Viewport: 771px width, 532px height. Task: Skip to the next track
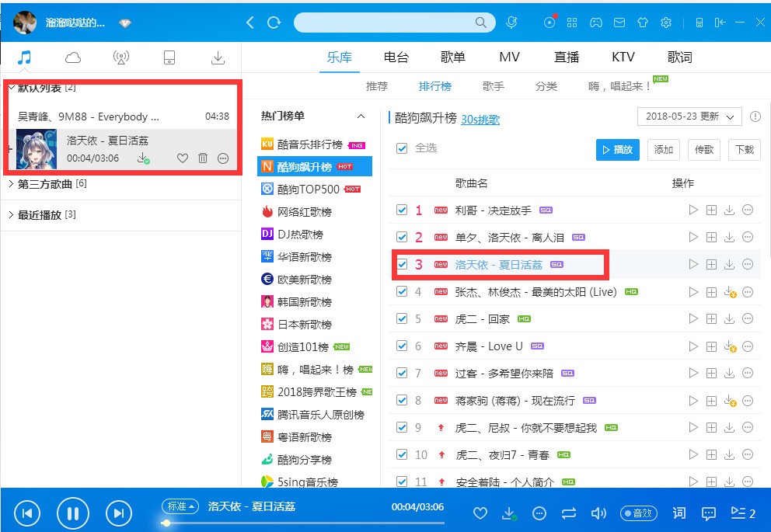(x=118, y=513)
